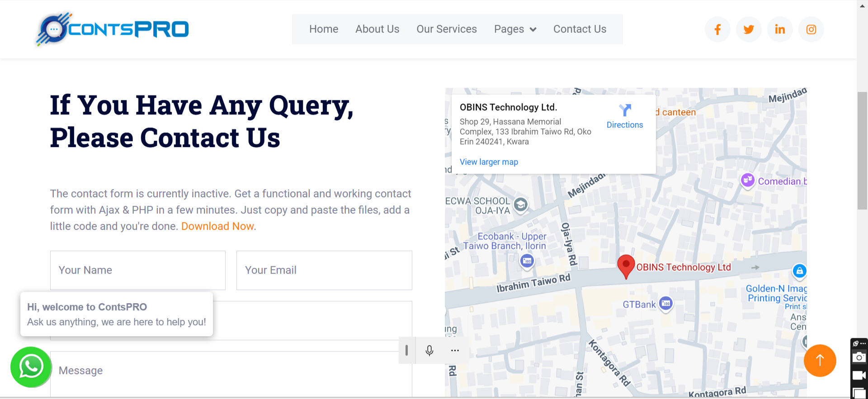Click the camera screenshot icon in side panel
The image size is (868, 399).
click(859, 358)
